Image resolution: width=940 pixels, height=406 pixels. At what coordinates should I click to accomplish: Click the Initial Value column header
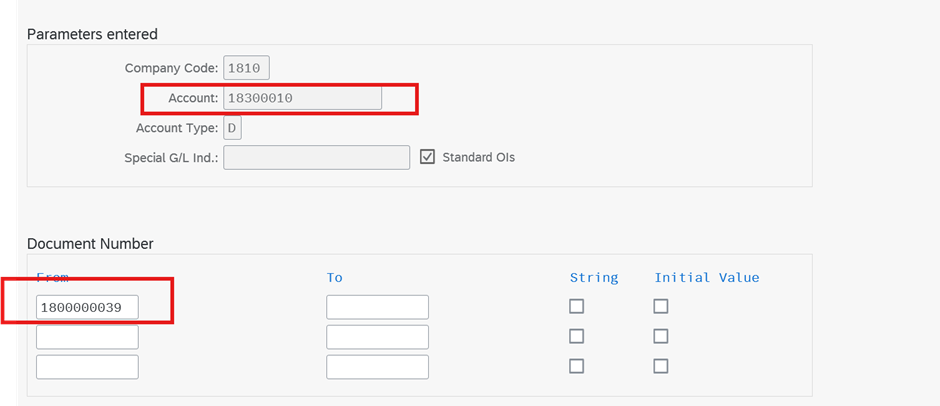coord(707,278)
